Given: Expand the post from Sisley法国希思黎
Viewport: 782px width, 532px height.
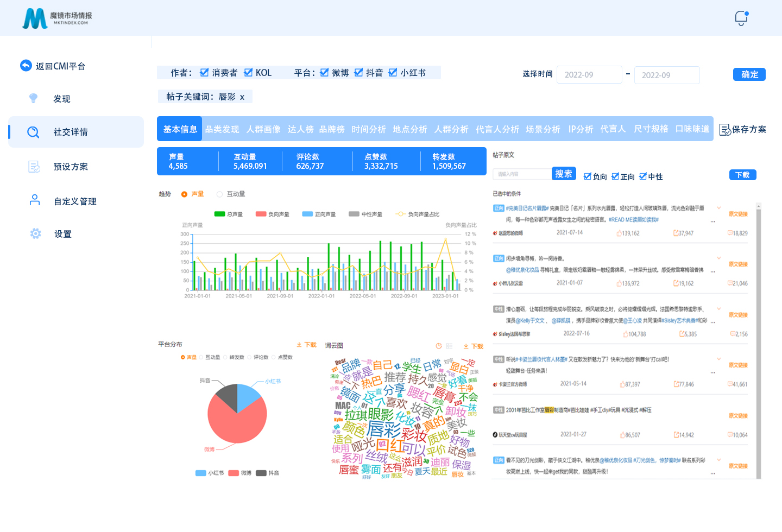Looking at the screenshot, I should pos(718,309).
